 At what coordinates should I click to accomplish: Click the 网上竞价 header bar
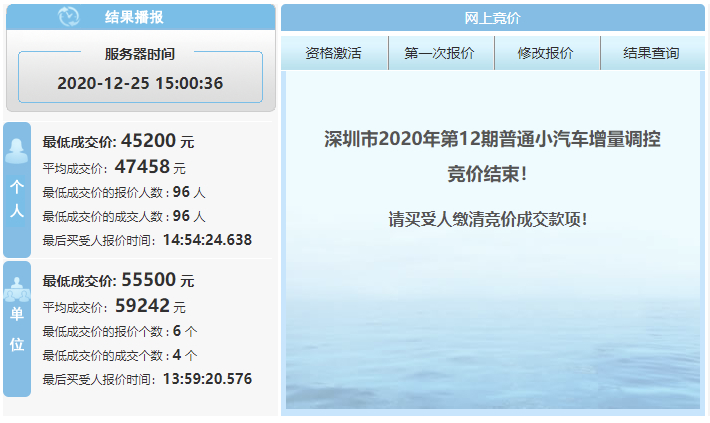(x=493, y=18)
